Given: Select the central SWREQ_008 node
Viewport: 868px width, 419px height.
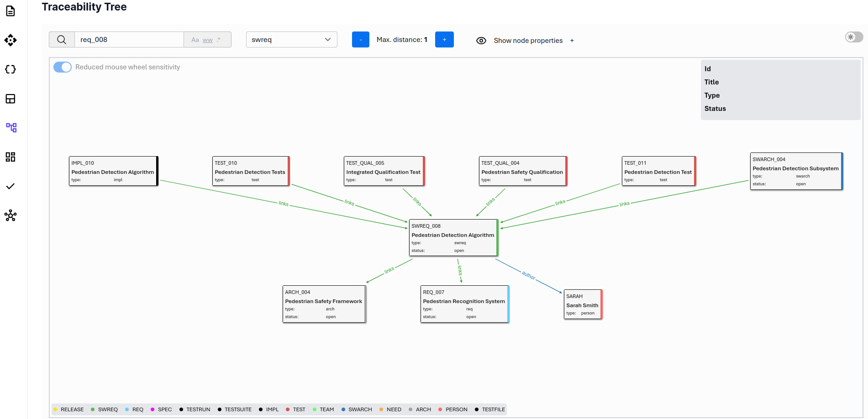Looking at the screenshot, I should pos(454,238).
